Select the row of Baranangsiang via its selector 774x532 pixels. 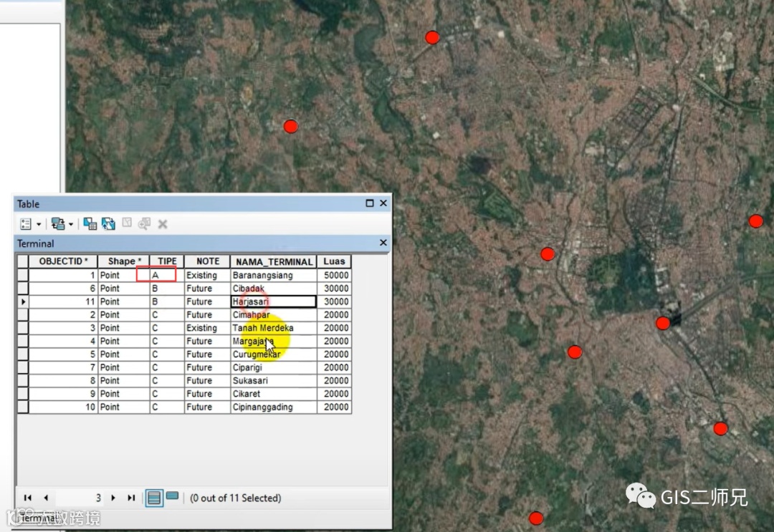(x=23, y=275)
